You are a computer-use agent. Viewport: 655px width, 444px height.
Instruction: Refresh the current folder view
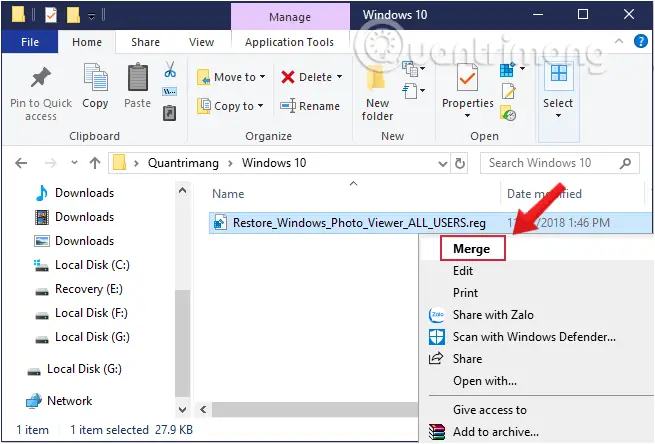(x=460, y=163)
